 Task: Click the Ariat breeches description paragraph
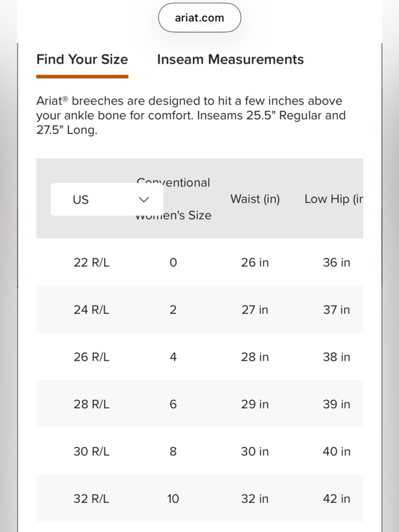pos(191,115)
